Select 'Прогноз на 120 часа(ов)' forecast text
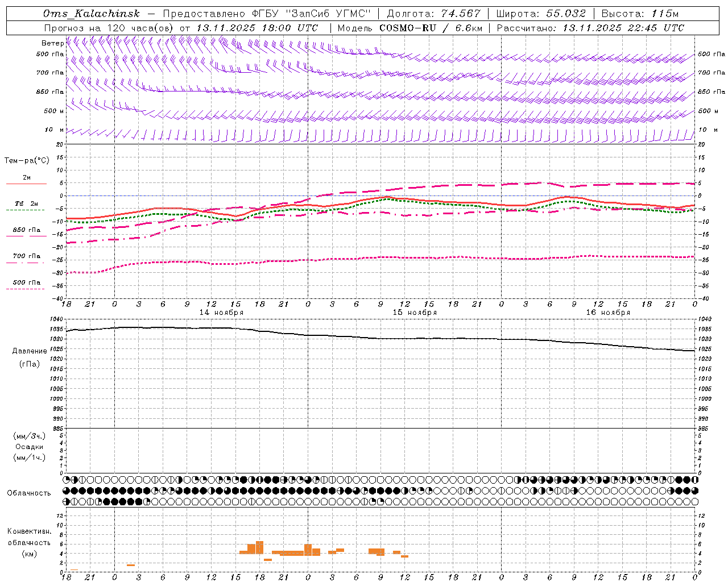Viewport: 728px width, 582px height. pos(109,28)
